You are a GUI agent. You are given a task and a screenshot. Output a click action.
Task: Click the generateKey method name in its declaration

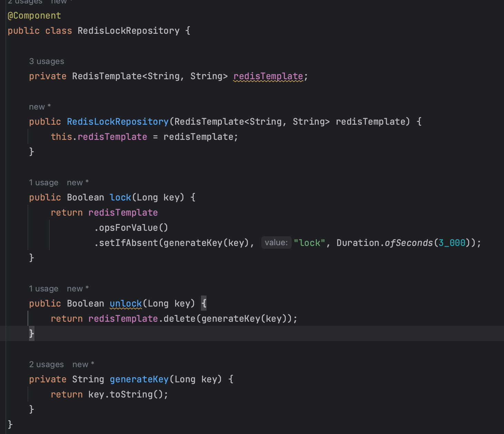tap(139, 379)
